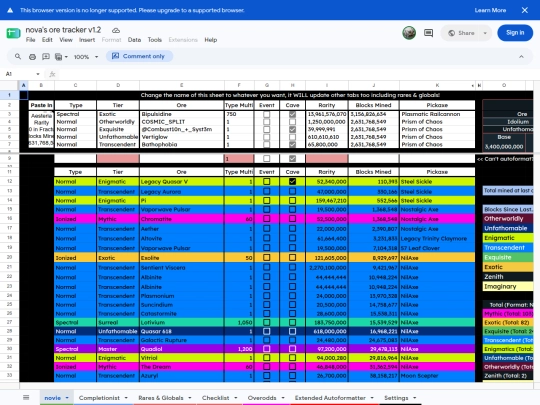Toggle Cave checkbox for Quadiol row

292,349
